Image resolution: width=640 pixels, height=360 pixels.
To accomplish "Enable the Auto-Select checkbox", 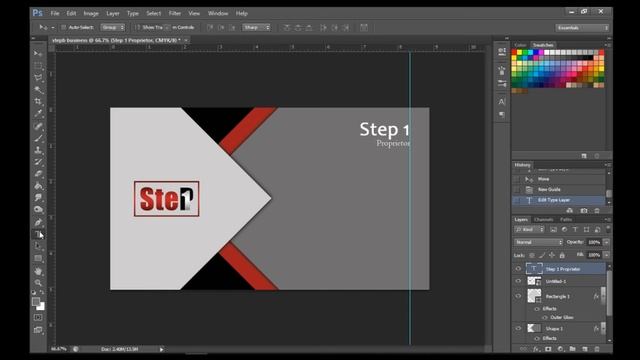I will [63, 27].
